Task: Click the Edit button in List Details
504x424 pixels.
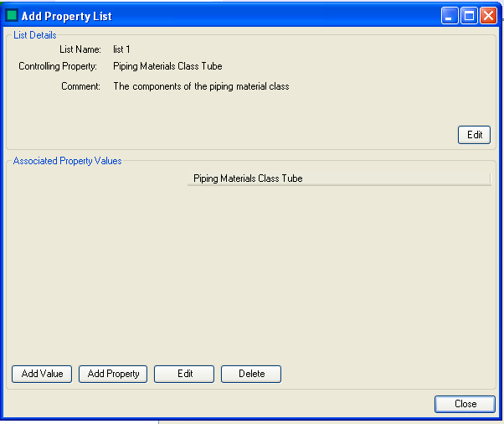Action: (x=474, y=135)
